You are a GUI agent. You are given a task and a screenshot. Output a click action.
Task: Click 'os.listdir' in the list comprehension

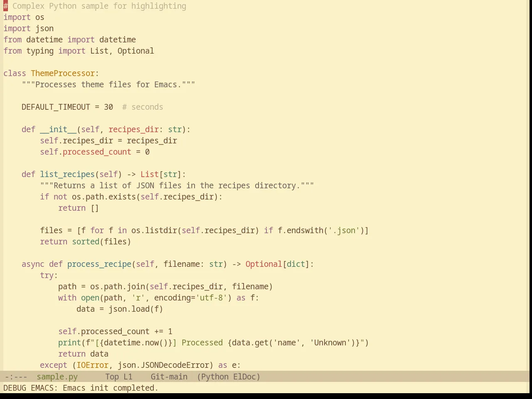click(154, 230)
